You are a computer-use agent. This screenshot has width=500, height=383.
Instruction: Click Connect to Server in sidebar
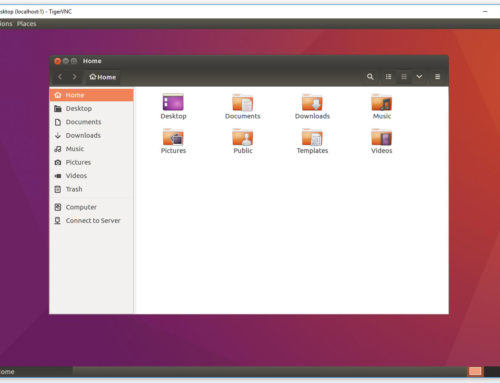[91, 221]
